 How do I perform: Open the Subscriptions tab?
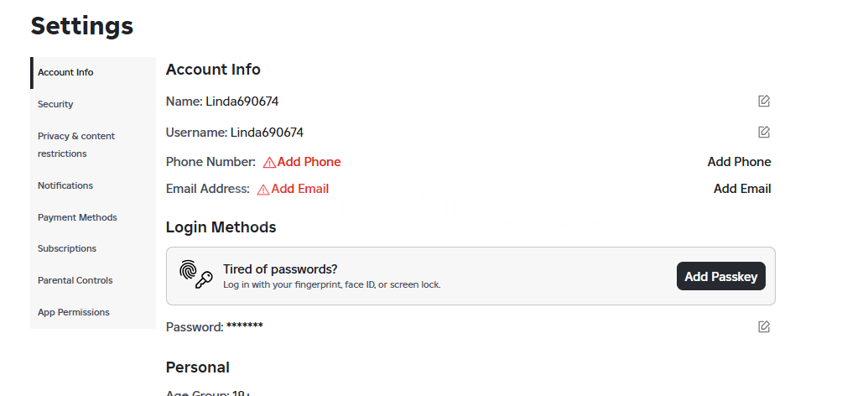click(67, 248)
